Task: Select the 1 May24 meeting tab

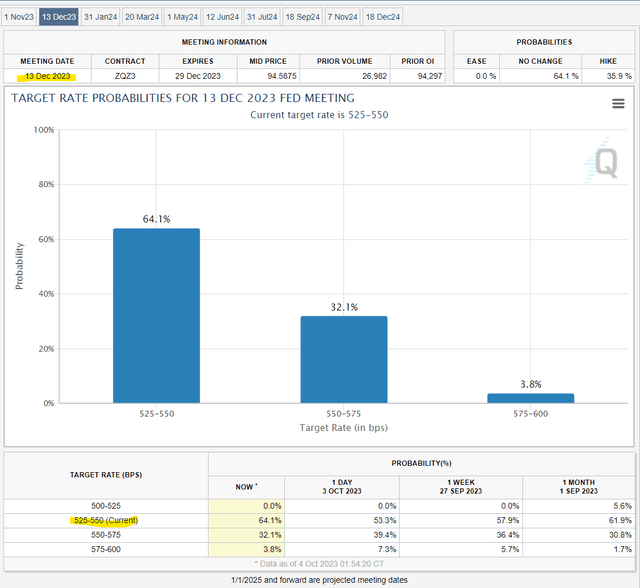Action: tap(182, 17)
